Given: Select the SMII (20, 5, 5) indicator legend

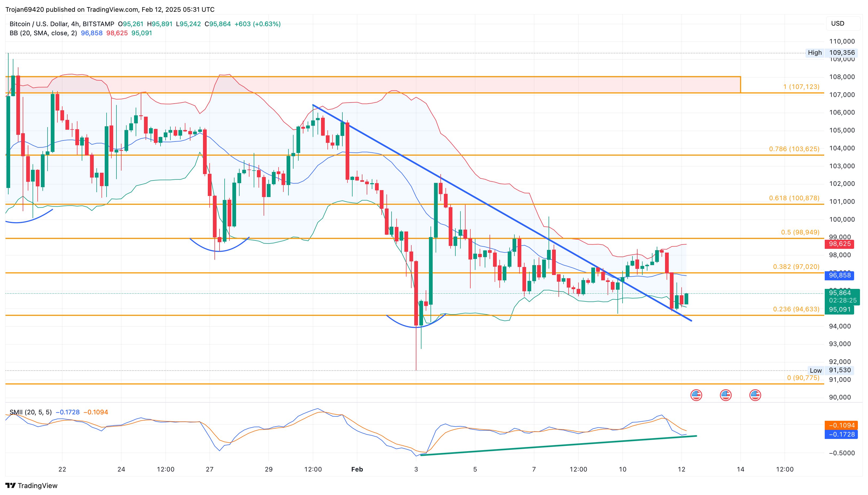Looking at the screenshot, I should 31,412.
